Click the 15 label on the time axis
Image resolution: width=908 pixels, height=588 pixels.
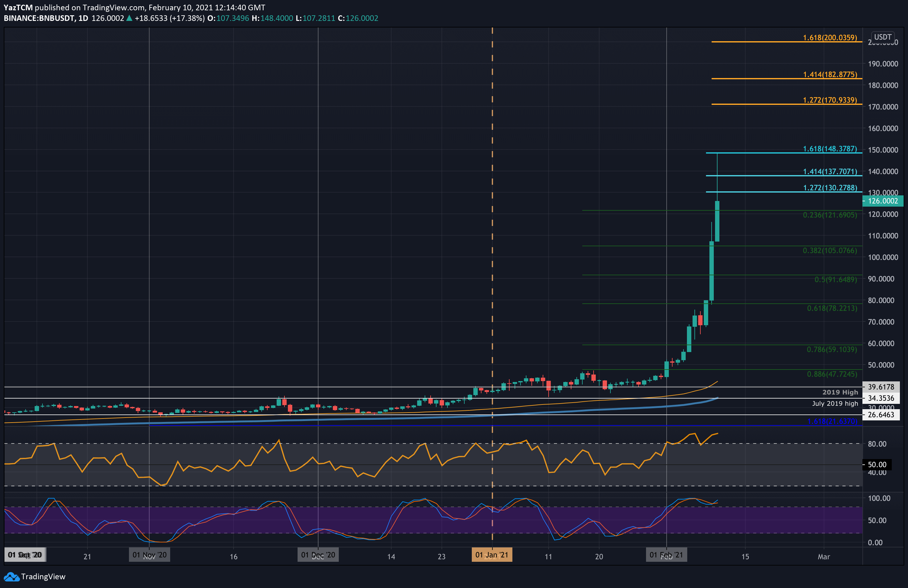click(x=745, y=557)
